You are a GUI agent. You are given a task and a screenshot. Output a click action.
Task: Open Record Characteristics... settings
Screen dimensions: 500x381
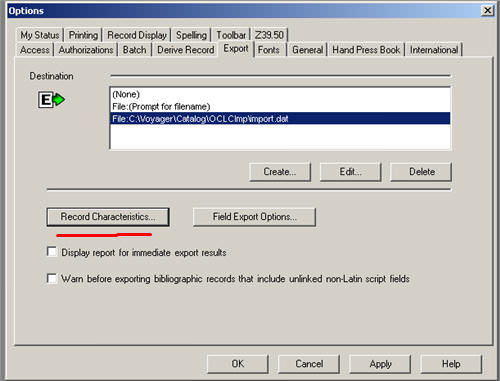tap(108, 217)
